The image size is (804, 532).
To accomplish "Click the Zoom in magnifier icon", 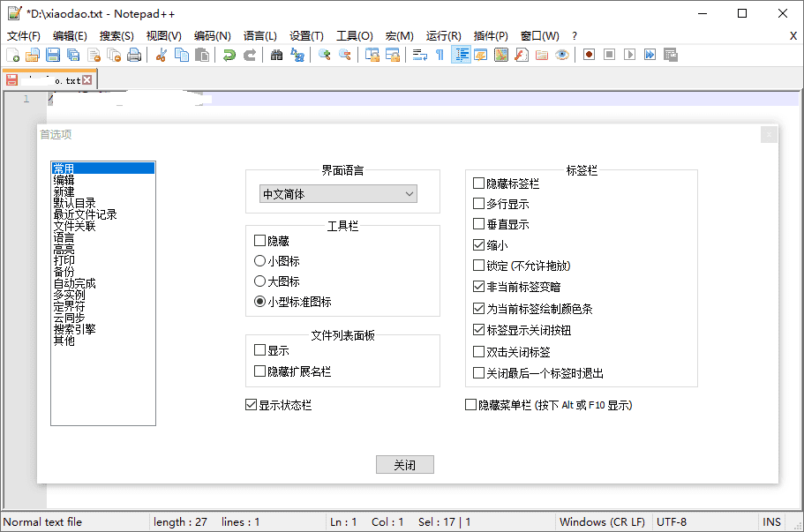I will tap(325, 55).
